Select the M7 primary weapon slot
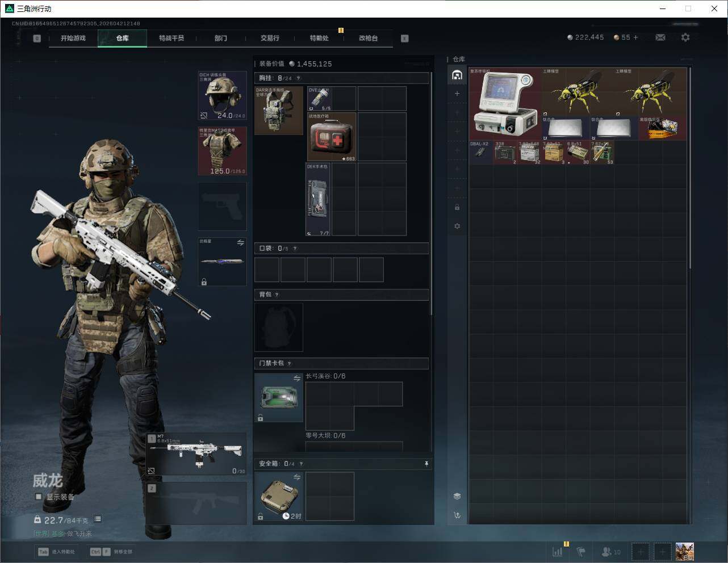Screen dimensions: 728x563 tap(197, 454)
